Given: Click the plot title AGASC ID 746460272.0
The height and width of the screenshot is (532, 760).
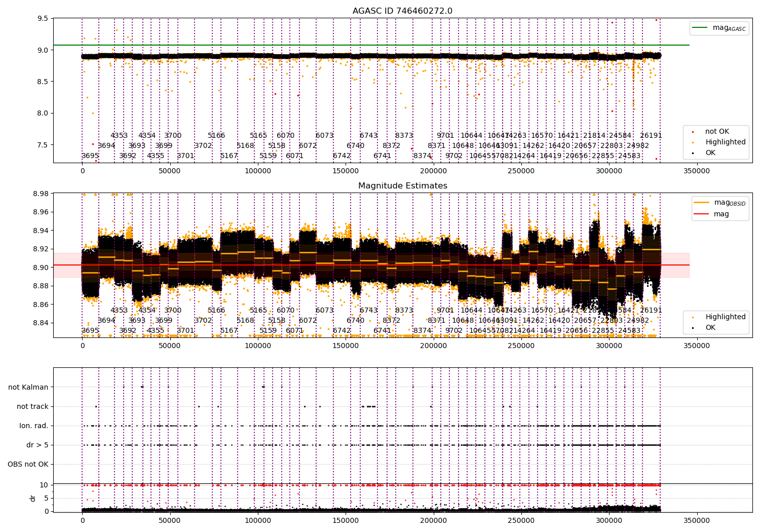Looking at the screenshot, I should pos(402,11).
